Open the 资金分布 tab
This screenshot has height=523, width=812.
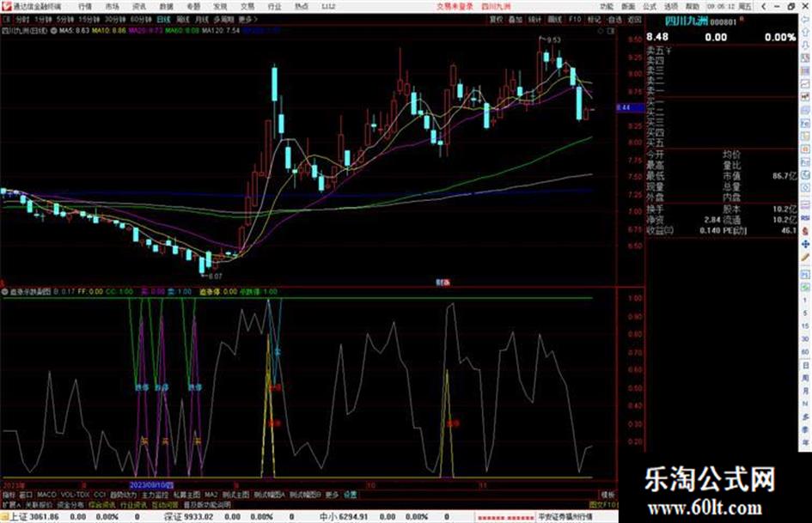point(70,504)
